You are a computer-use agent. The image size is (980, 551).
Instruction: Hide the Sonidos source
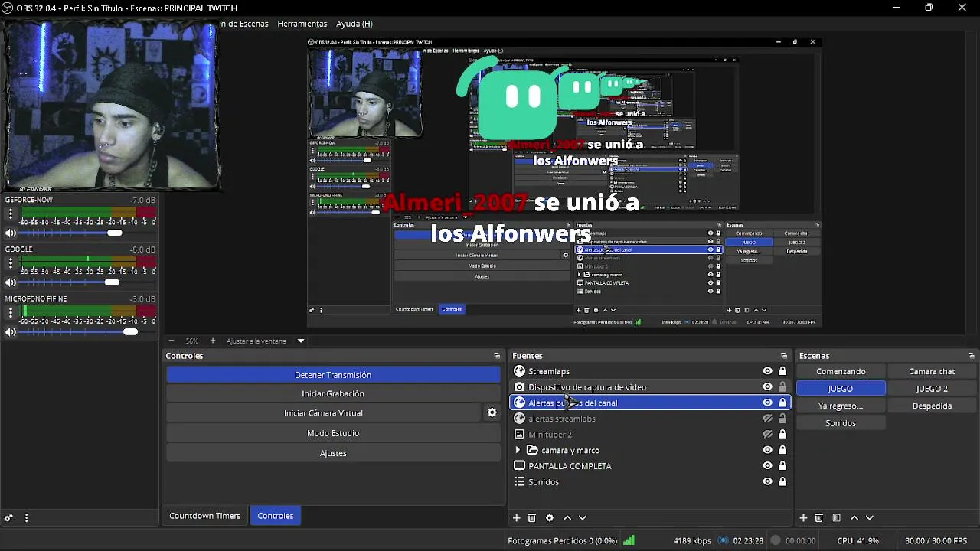[x=767, y=482]
